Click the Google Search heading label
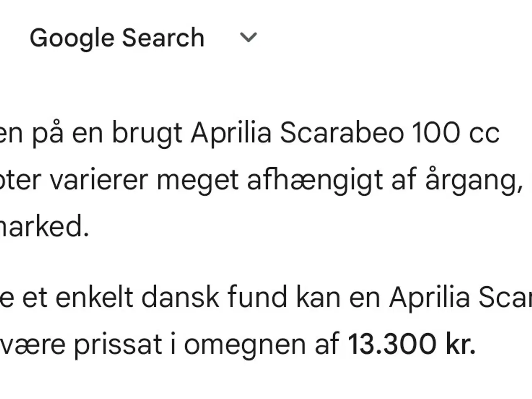Screen dimensions: 532x399 pyautogui.click(x=117, y=38)
